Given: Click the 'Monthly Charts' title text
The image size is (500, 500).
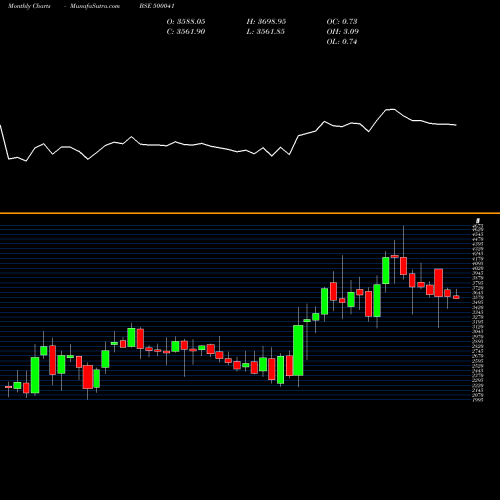Looking at the screenshot, I should [x=29, y=6].
